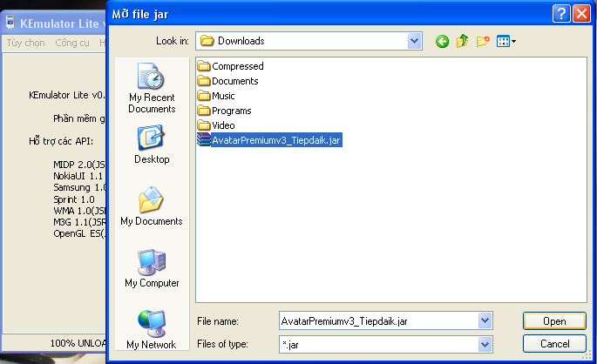The width and height of the screenshot is (597, 364).
Task: Click the dialog Help question-mark button
Action: (x=561, y=14)
